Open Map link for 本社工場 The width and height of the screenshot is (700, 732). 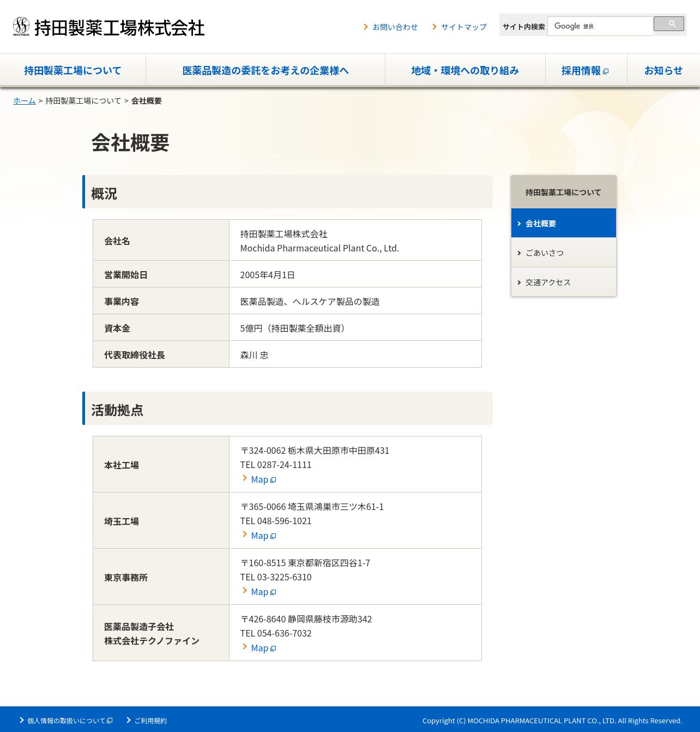pyautogui.click(x=260, y=479)
